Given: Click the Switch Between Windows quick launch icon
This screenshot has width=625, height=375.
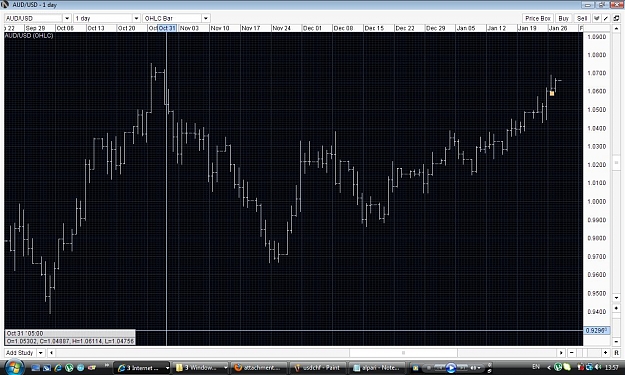Looking at the screenshot, I should click(x=47, y=368).
